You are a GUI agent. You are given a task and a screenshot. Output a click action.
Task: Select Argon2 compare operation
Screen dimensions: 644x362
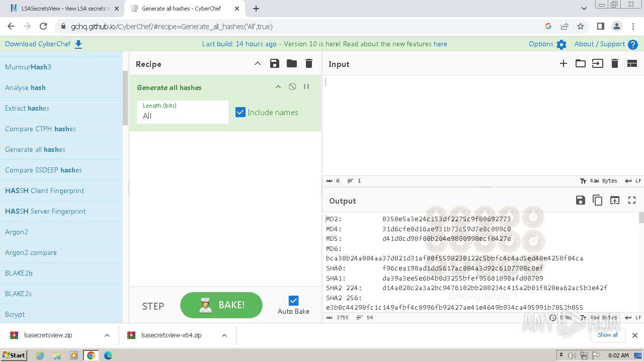[61, 252]
